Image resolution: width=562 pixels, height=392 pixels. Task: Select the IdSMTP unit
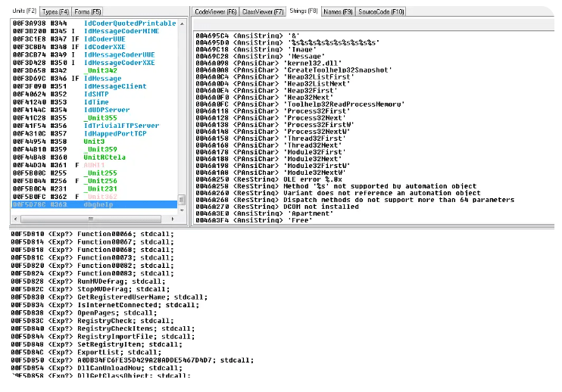tap(95, 94)
